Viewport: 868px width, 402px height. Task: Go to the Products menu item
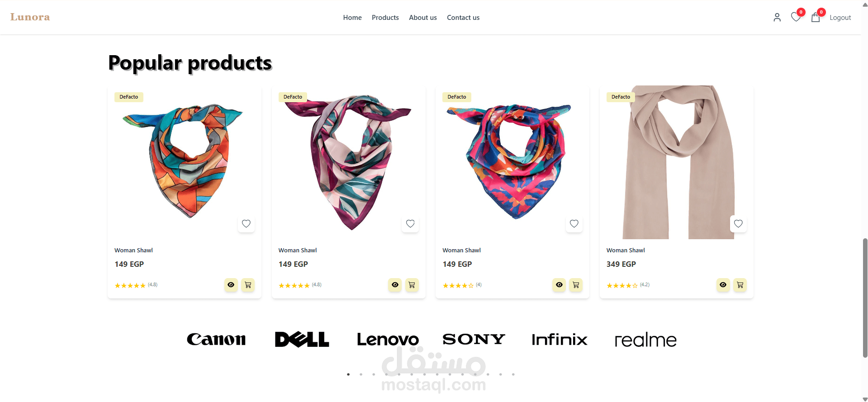[385, 18]
